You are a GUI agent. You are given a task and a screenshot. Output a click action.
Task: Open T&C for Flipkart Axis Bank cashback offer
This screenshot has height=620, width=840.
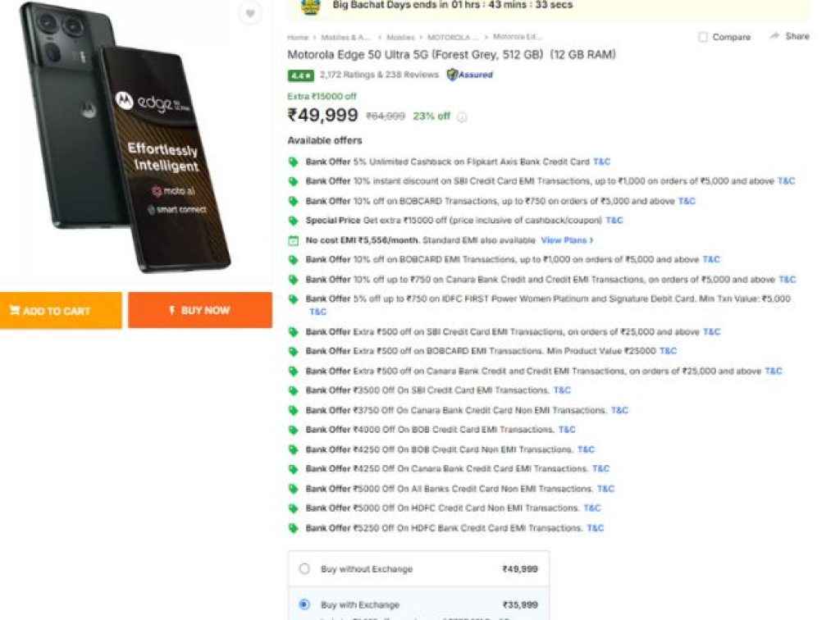point(601,162)
